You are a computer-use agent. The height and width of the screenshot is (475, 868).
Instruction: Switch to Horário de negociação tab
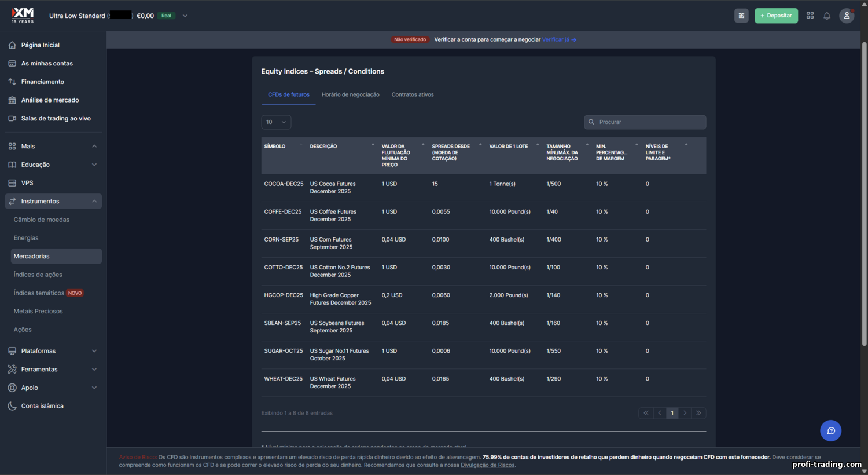[x=350, y=94]
